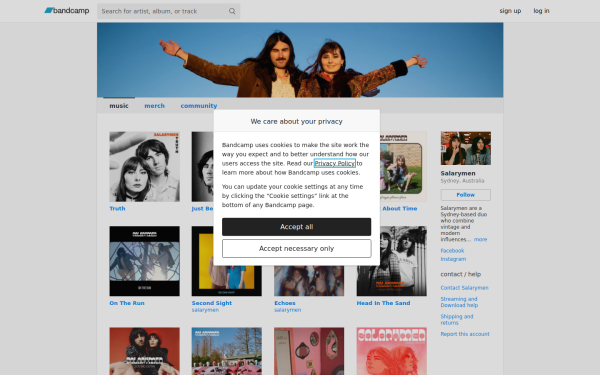Open the log in link

point(541,11)
